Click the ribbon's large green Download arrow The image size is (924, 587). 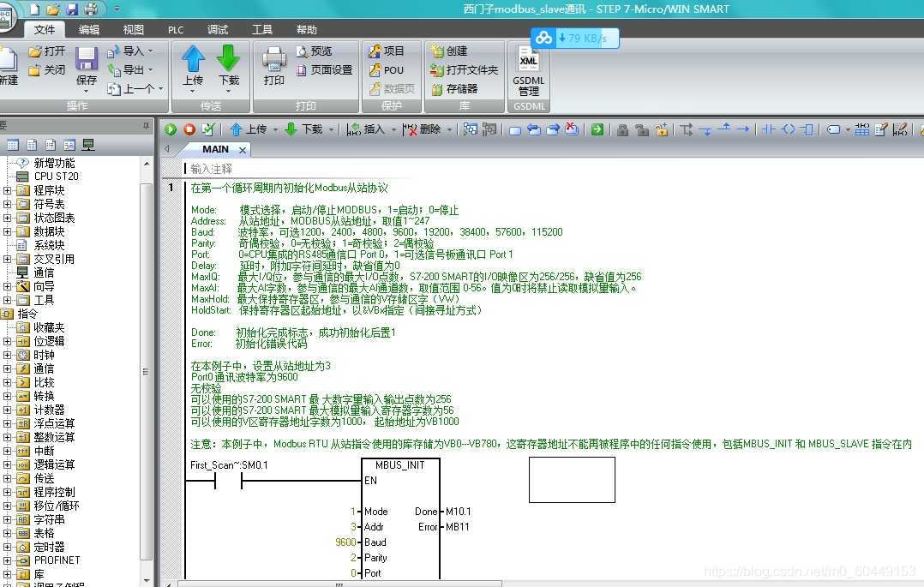click(228, 59)
